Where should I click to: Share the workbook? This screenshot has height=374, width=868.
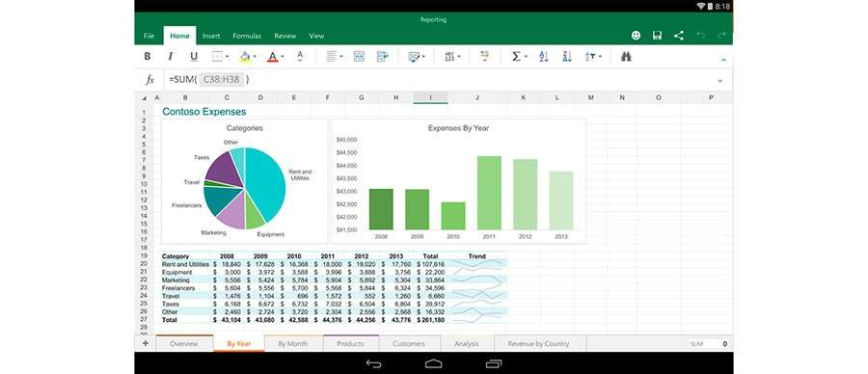coord(679,36)
